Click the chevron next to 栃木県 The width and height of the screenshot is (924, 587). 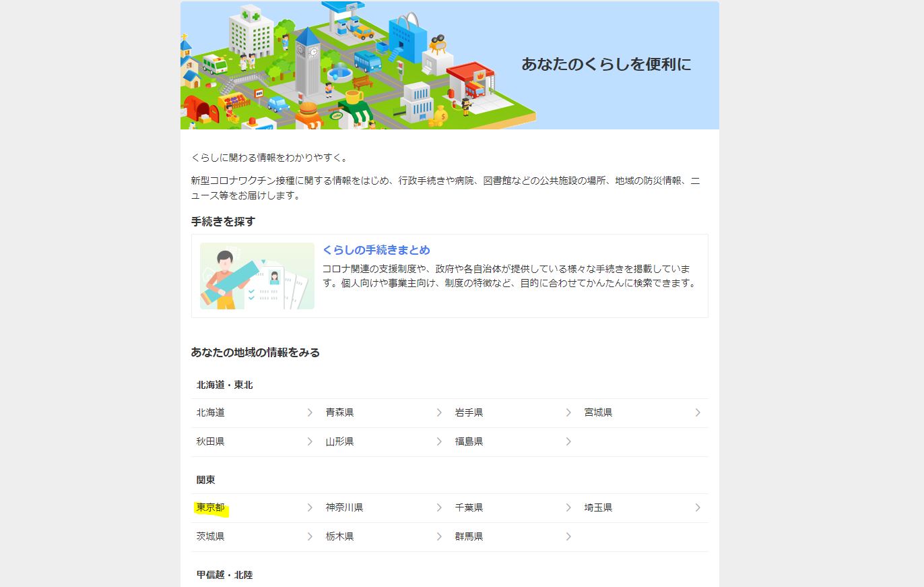(439, 536)
